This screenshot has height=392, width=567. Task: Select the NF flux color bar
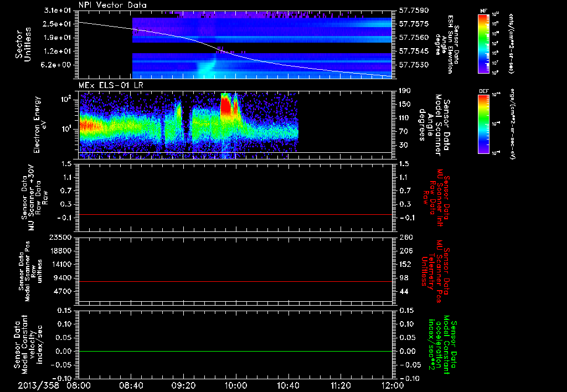click(484, 43)
